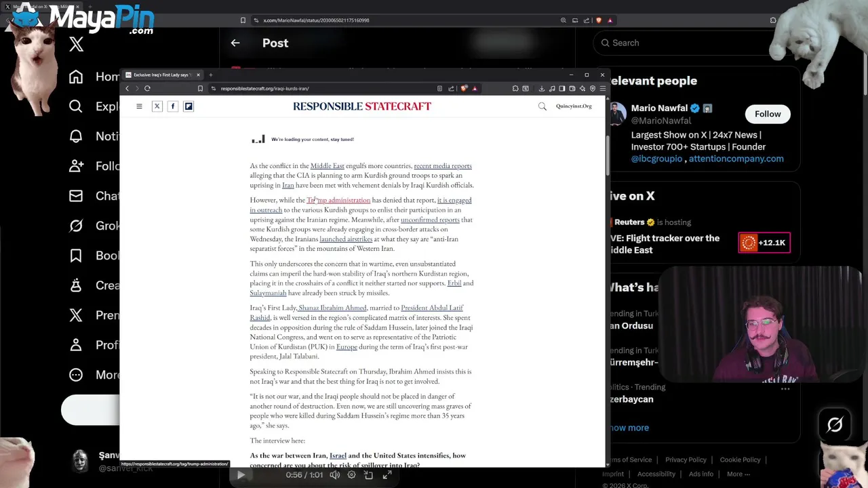The width and height of the screenshot is (868, 488).
Task: Click the X logo above Home
Action: tap(76, 45)
